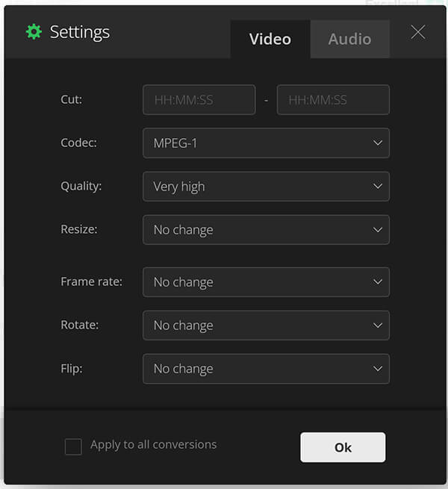Expand the Frame rate dropdown
The width and height of the screenshot is (448, 489).
[266, 281]
